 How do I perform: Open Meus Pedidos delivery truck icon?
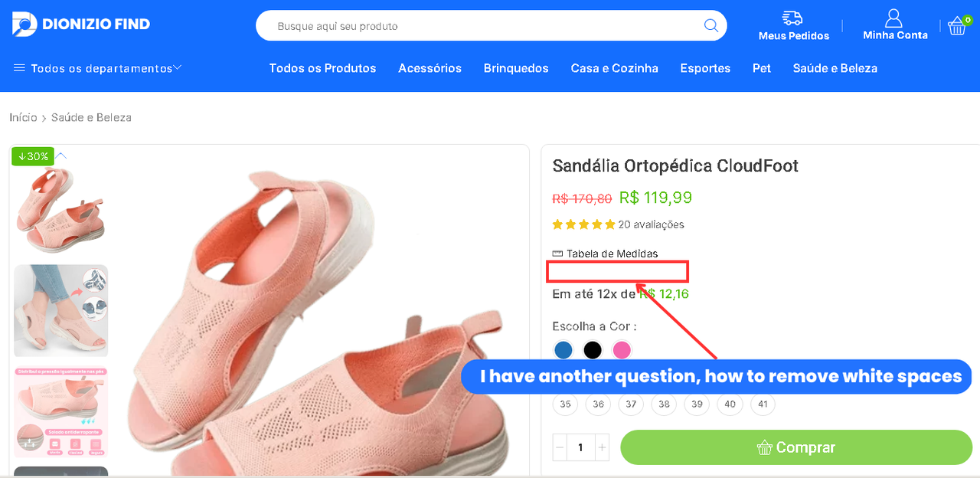tap(792, 18)
